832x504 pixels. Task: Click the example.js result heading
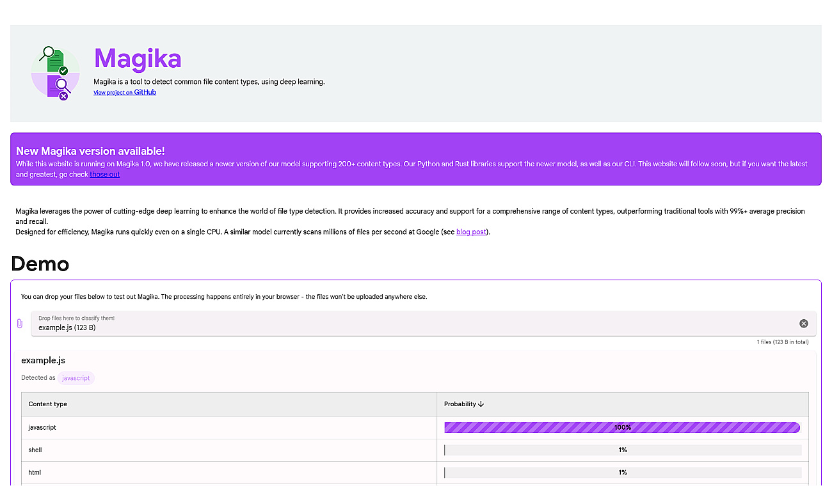[44, 360]
